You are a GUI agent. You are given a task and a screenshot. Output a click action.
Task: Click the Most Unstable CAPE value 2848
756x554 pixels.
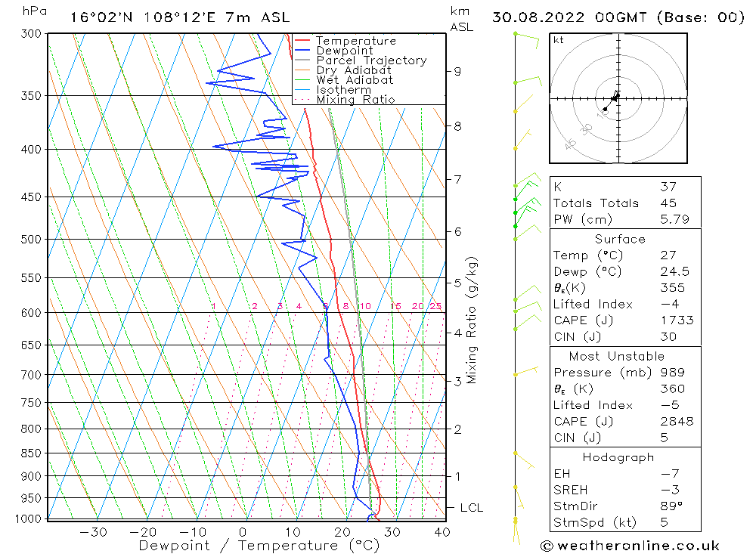(x=677, y=422)
